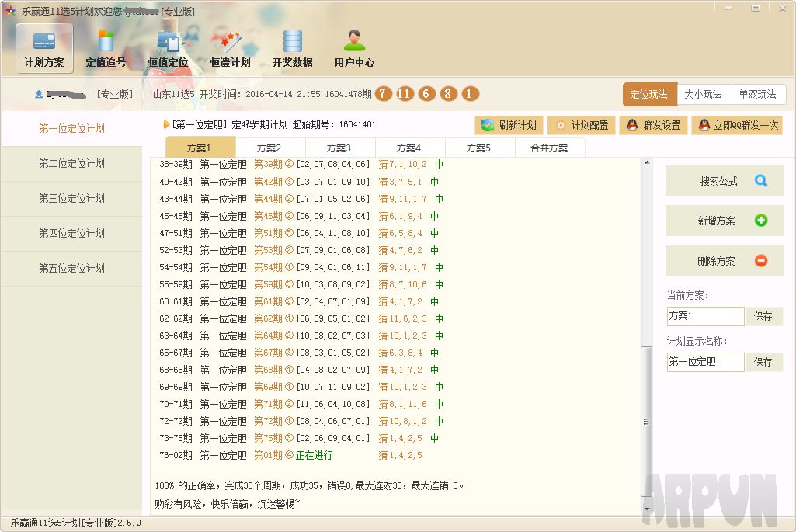
Task: Open the 恒遗计划 tool
Action: pos(231,49)
